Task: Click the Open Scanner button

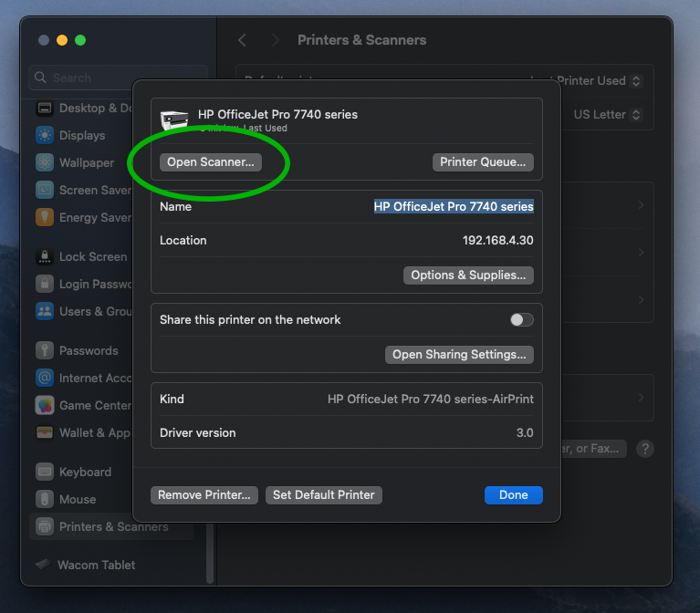Action: 211,162
